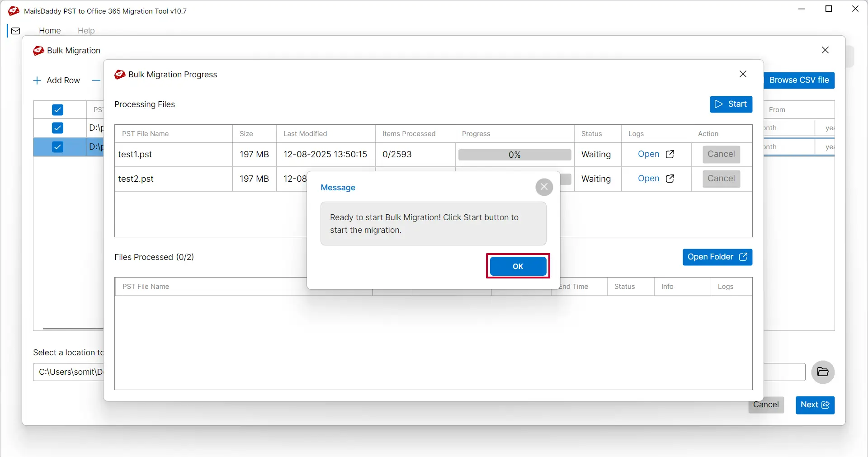
Task: Uncheck the first PST row checkbox
Action: coord(57,128)
